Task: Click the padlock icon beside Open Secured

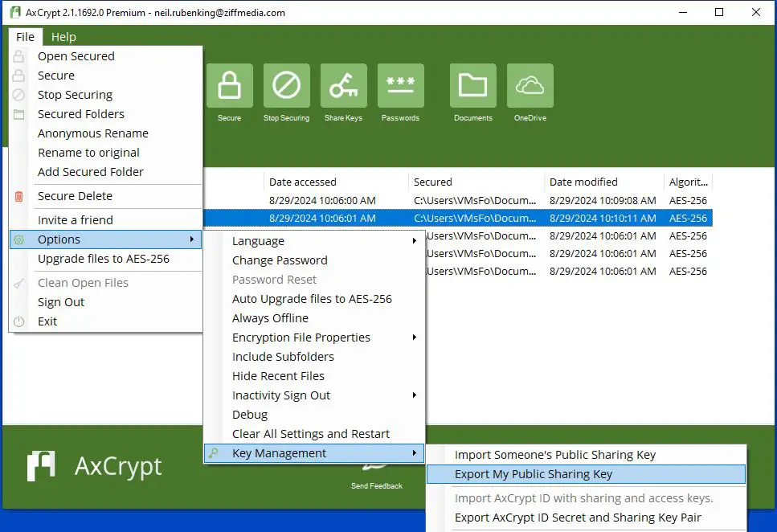Action: tap(18, 56)
